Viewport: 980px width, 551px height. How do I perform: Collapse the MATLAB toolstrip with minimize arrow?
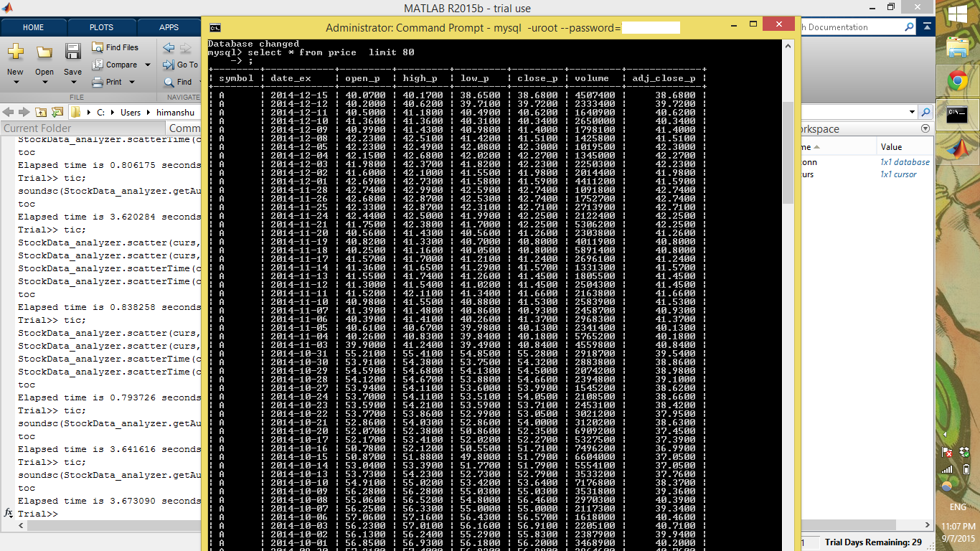click(928, 27)
